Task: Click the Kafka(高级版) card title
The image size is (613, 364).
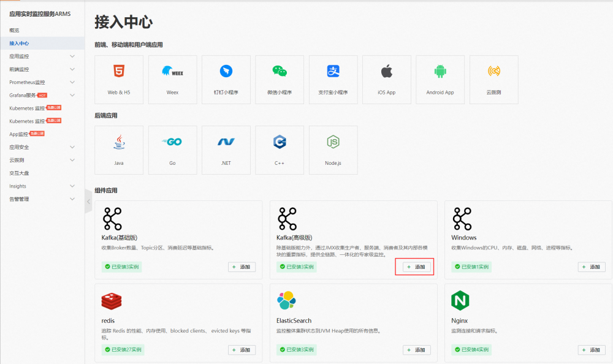Action: [x=294, y=237]
